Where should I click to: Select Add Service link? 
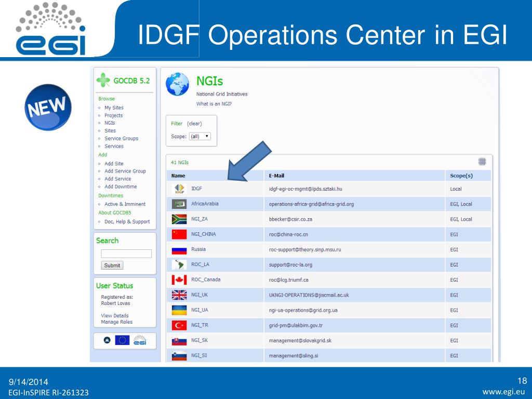[x=118, y=179]
